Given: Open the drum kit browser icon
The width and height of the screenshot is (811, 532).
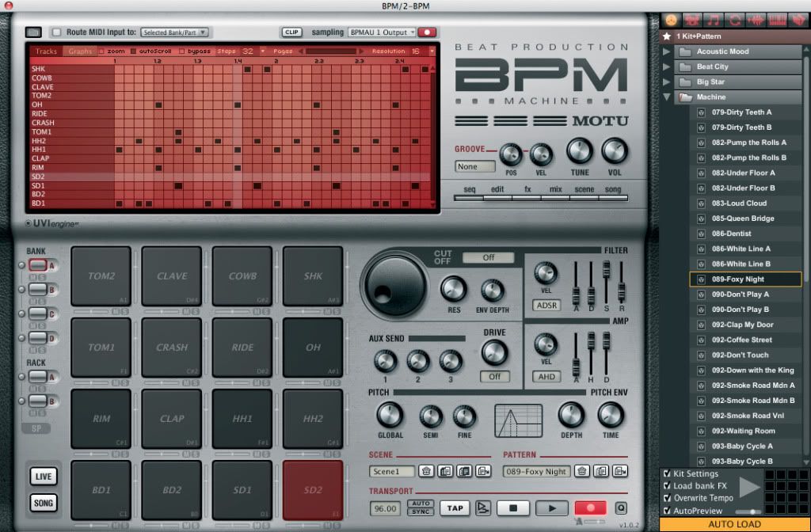Looking at the screenshot, I should click(x=692, y=20).
